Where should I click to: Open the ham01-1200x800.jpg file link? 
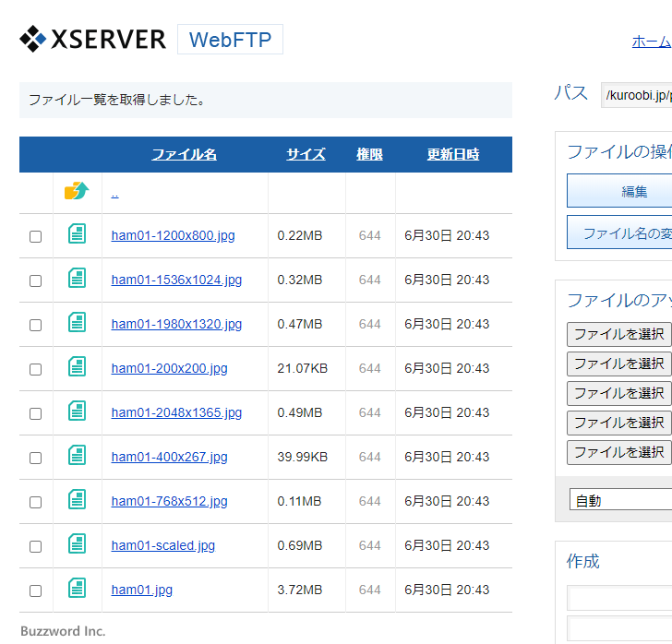click(x=174, y=235)
